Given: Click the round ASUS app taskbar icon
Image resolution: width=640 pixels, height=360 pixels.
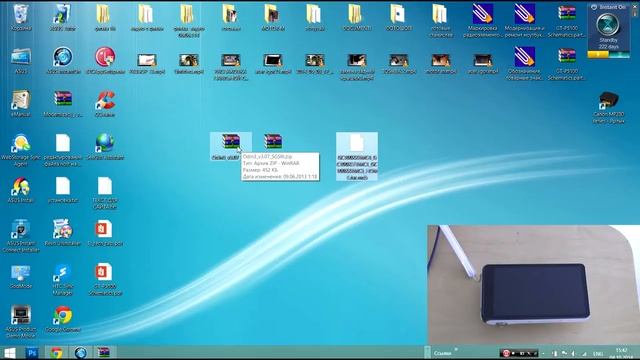Looking at the screenshot, I should 80,353.
